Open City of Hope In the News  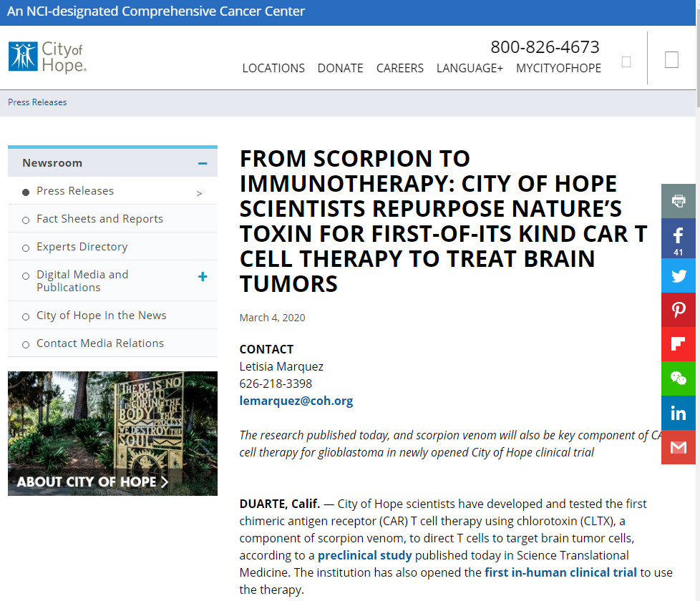click(102, 315)
